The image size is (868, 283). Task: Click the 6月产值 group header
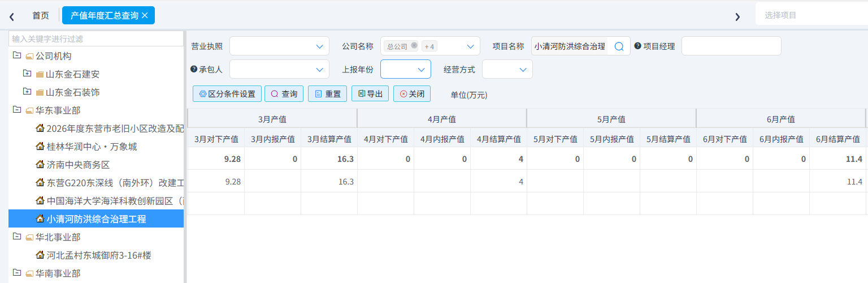point(781,119)
